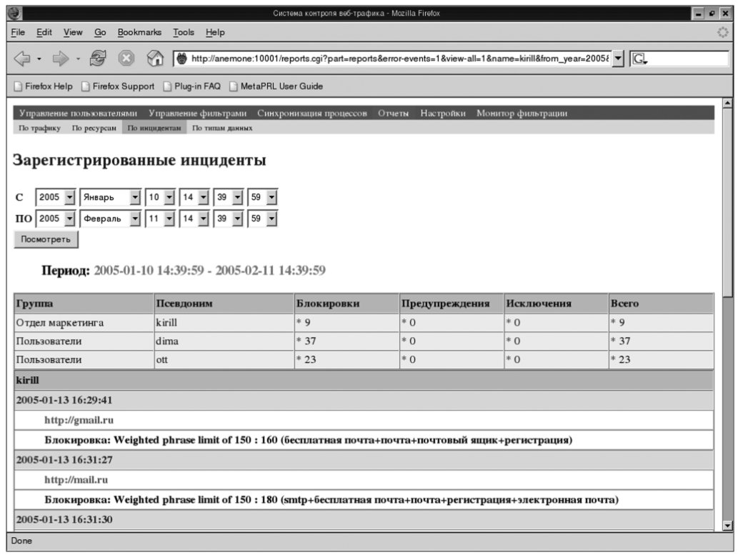This screenshot has height=560, width=743.
Task: Click the Посмотреть button
Action: coord(46,239)
